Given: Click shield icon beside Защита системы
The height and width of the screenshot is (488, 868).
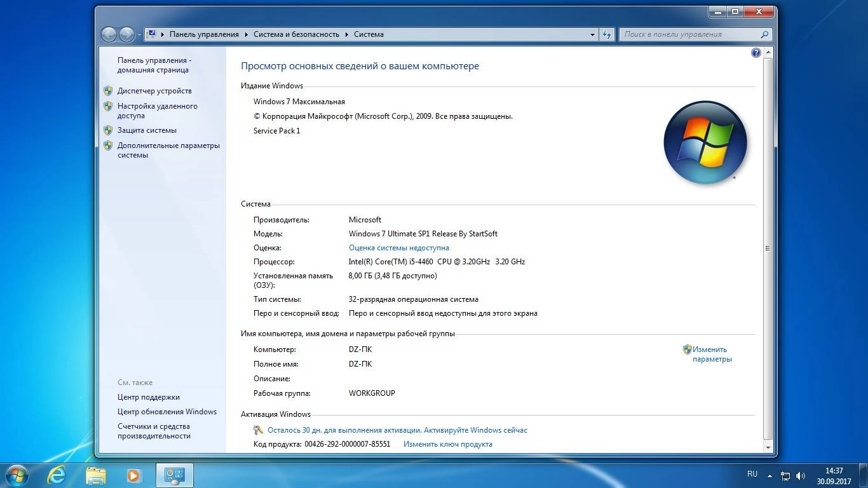Looking at the screenshot, I should click(108, 130).
